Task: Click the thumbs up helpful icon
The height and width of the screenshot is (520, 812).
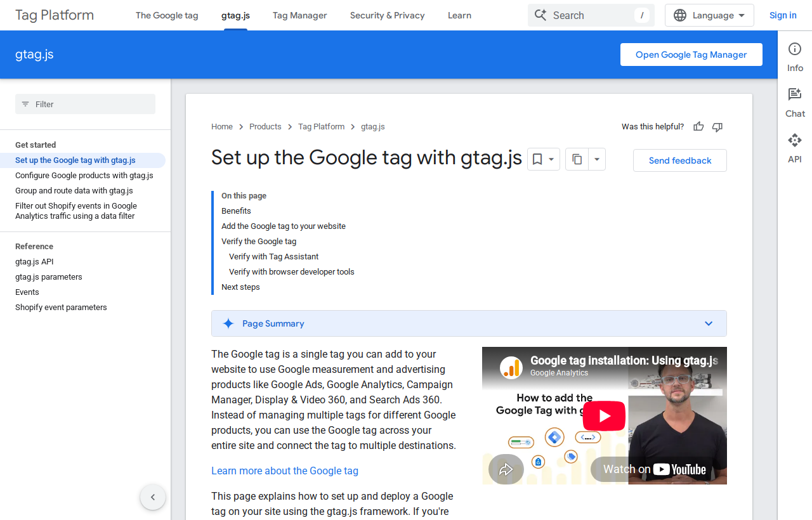Action: (698, 127)
